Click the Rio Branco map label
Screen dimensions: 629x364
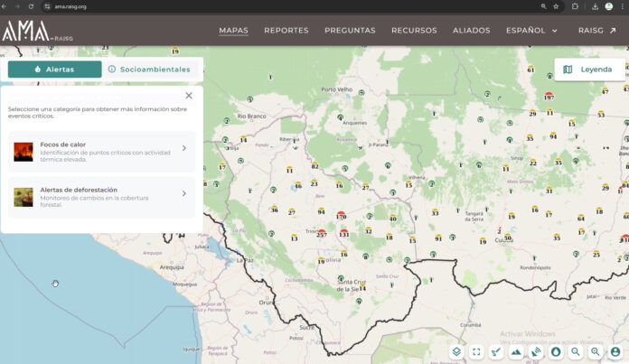tap(251, 116)
